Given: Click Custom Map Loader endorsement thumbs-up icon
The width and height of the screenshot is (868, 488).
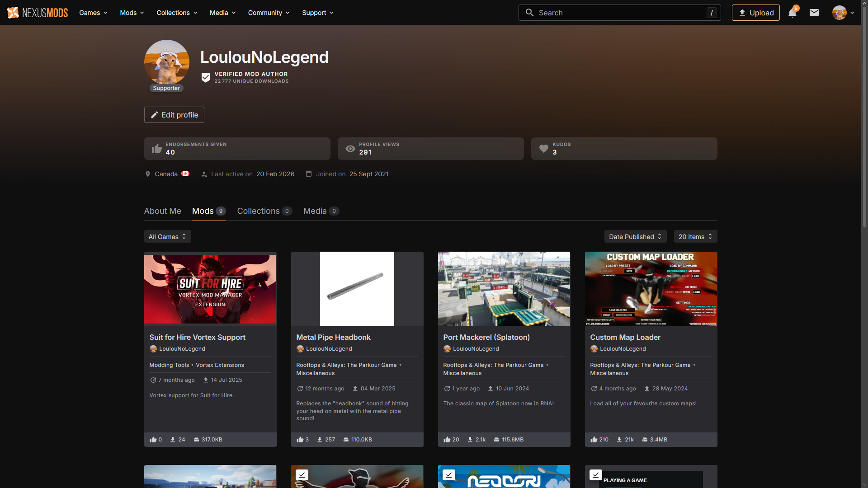Looking at the screenshot, I should [x=594, y=440].
